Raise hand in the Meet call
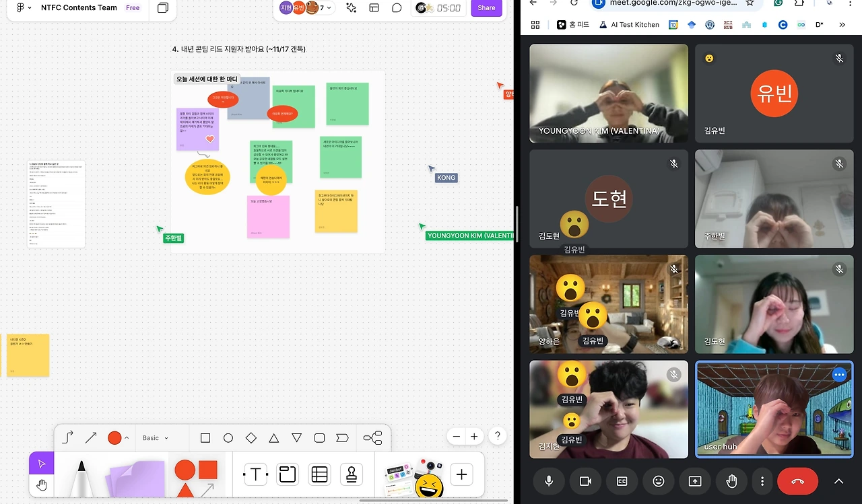The height and width of the screenshot is (504, 862). [x=731, y=481]
